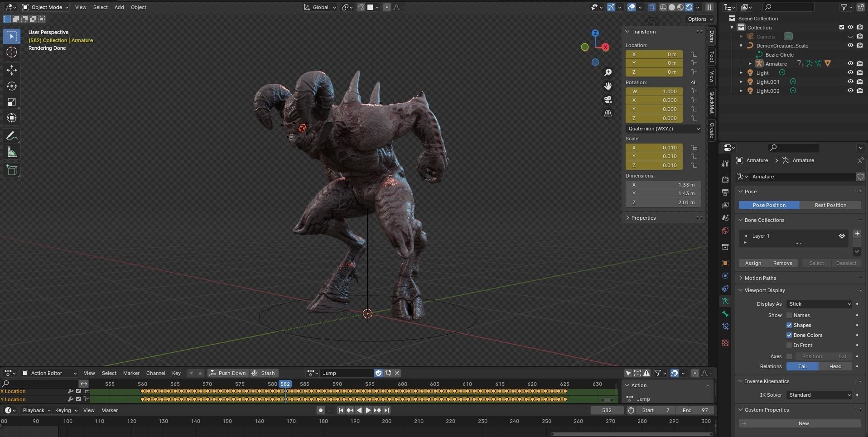Jump to the end frame playback icon
This screenshot has height=437, width=868.
pyautogui.click(x=386, y=410)
